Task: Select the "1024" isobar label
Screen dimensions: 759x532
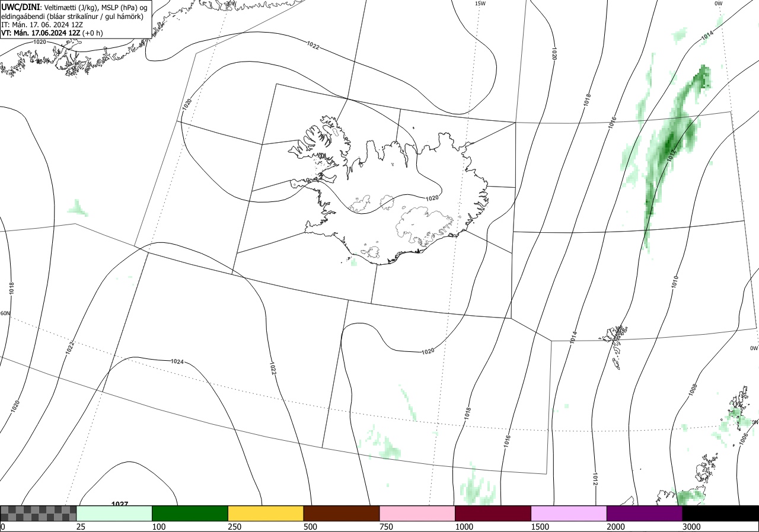Action: (177, 361)
